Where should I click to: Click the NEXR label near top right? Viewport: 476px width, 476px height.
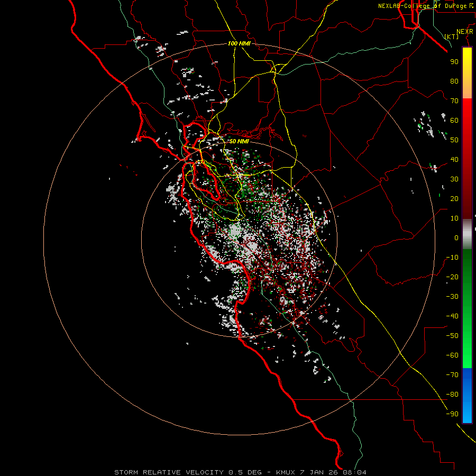click(x=465, y=32)
